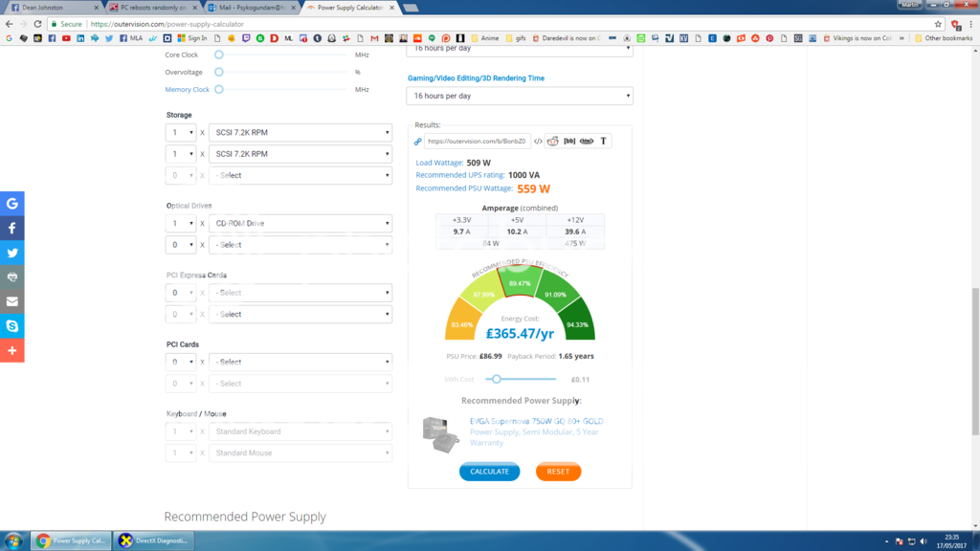The image size is (980, 551).
Task: Open the Gaming/Video Editing time dropdown
Action: (520, 96)
